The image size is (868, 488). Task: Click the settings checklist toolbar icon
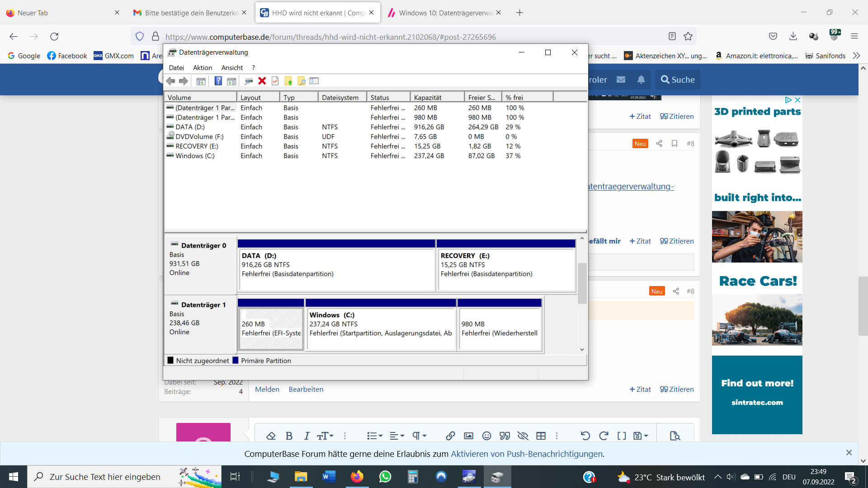(x=314, y=81)
